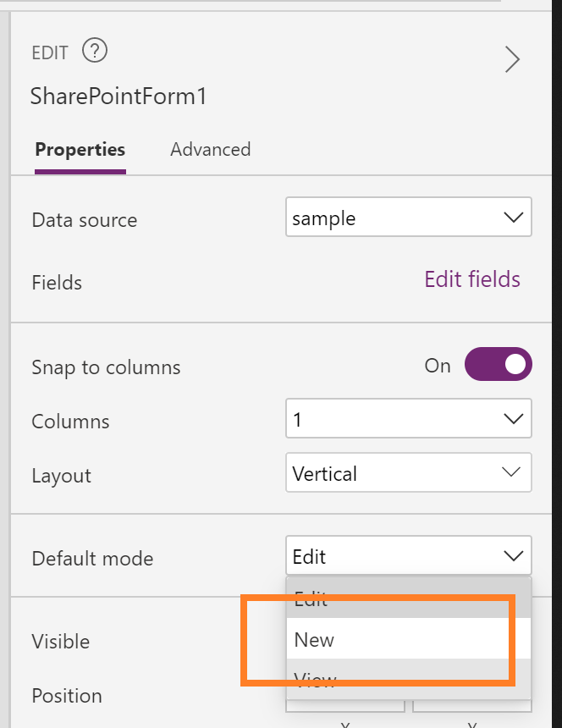Open the Vertical layout selector

pyautogui.click(x=409, y=473)
